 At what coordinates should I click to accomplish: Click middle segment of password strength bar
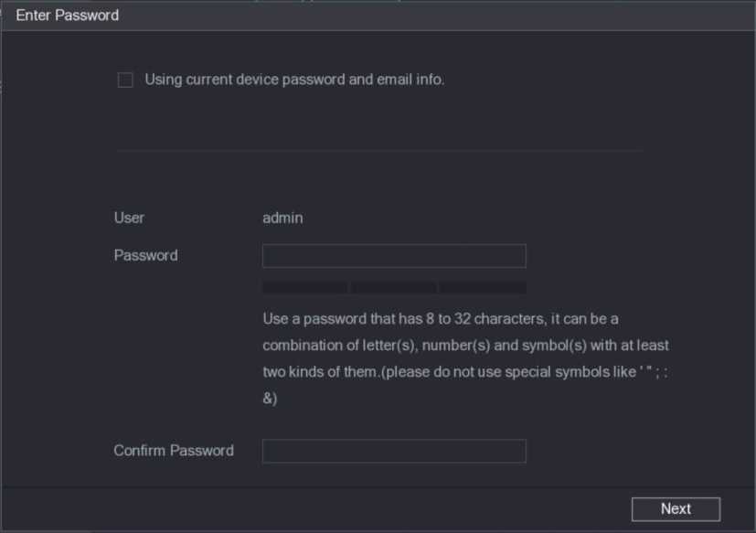tap(394, 288)
